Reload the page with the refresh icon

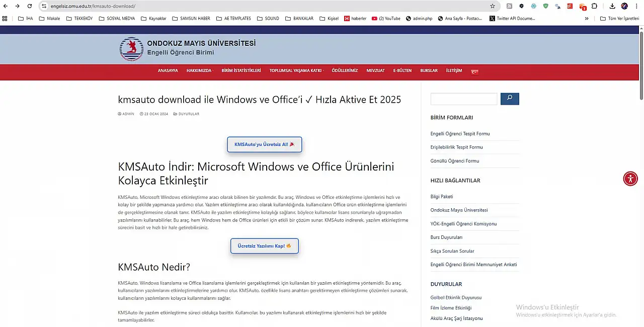30,6
